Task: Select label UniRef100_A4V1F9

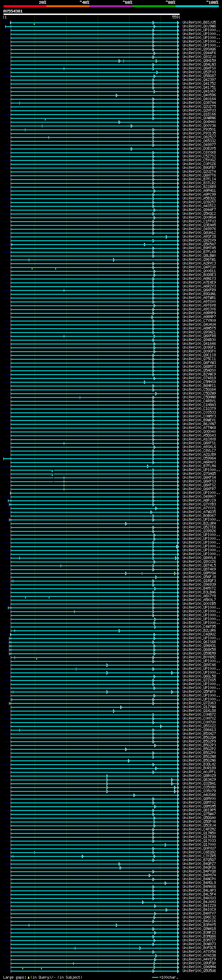Action: (199, 959)
